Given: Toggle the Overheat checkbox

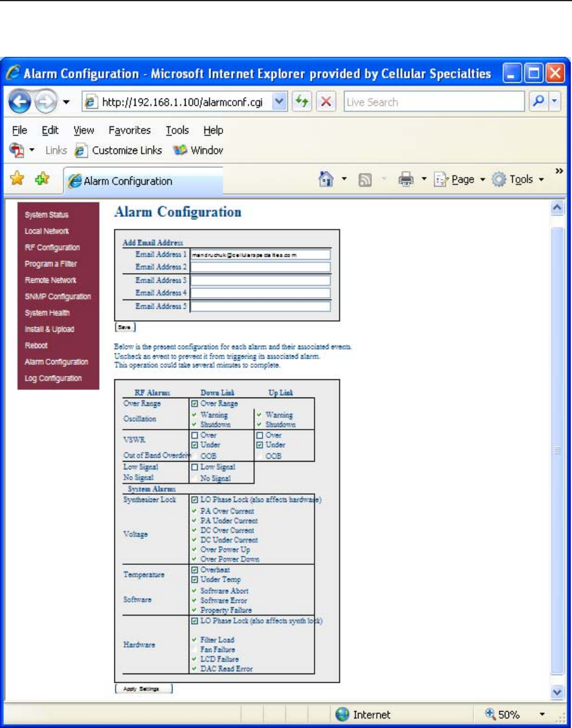Looking at the screenshot, I should (194, 570).
